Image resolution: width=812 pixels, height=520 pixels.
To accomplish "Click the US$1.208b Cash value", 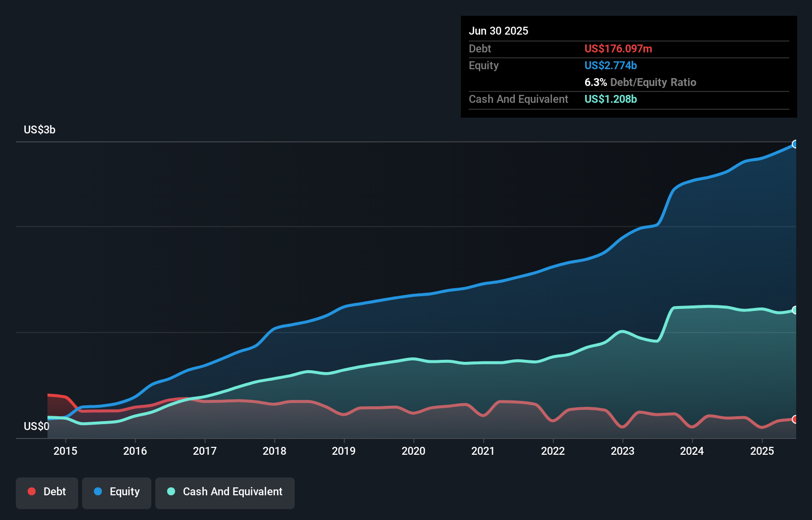I will click(610, 99).
